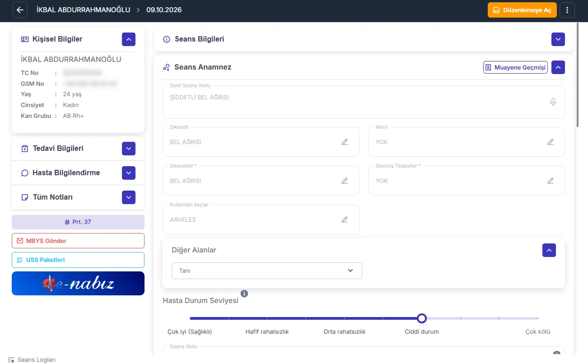Click the Tedavi Bilgileri clipboard icon

pos(25,149)
